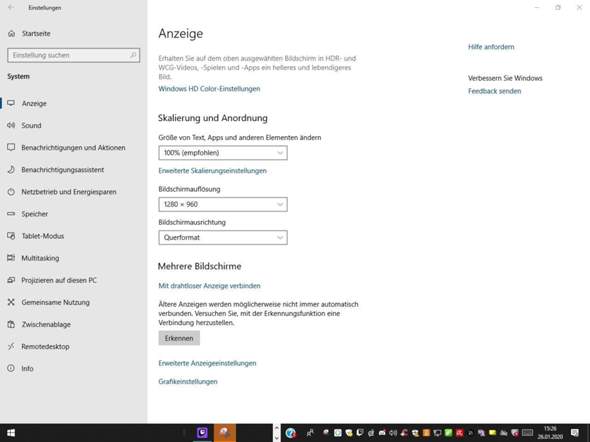Screen dimensions: 590x442
Task: Open the purple Twitch app in taskbar
Action: tap(202, 433)
